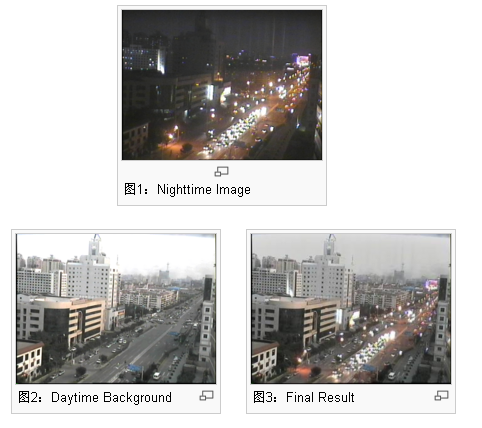Screen dimensions: 482x428
Task: Click the blue road sign in Daytime Background
Action: pyautogui.click(x=135, y=368)
